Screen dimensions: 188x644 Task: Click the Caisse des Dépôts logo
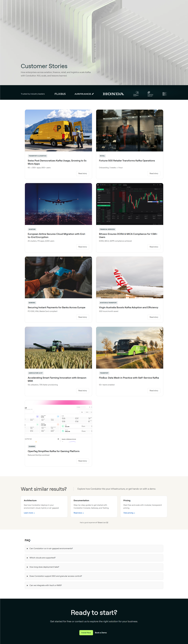pyautogui.click(x=136, y=94)
